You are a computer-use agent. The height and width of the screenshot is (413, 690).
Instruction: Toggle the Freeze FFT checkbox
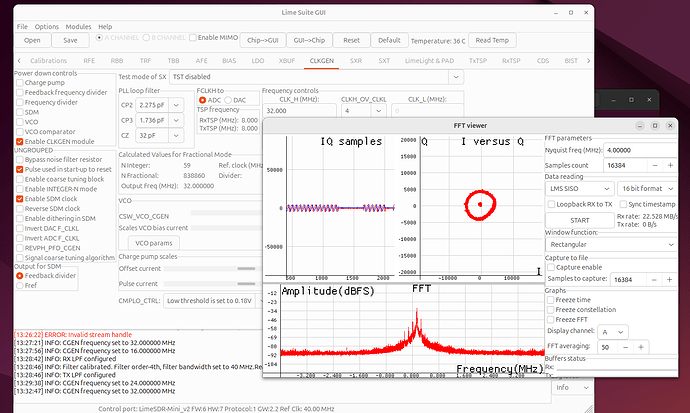pyautogui.click(x=548, y=319)
